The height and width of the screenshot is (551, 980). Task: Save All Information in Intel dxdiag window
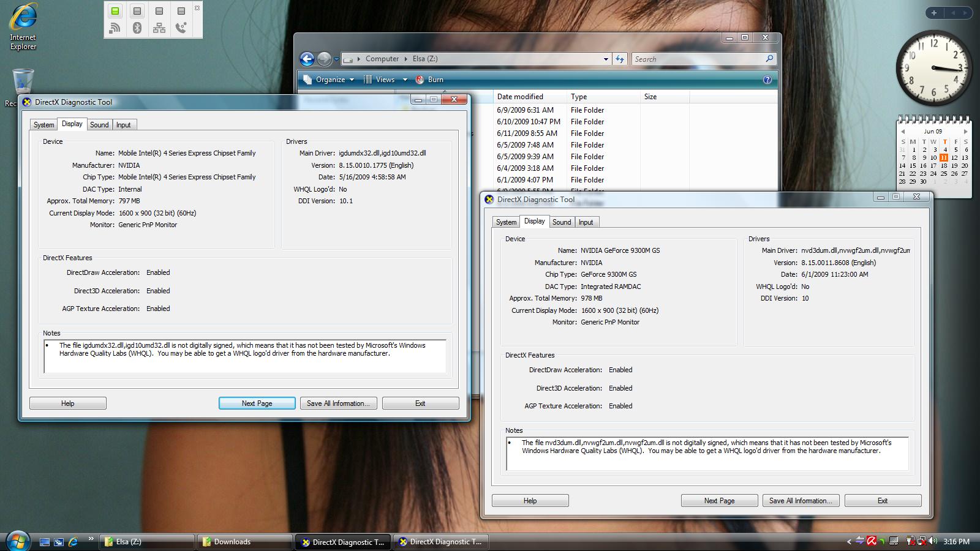[x=338, y=403]
